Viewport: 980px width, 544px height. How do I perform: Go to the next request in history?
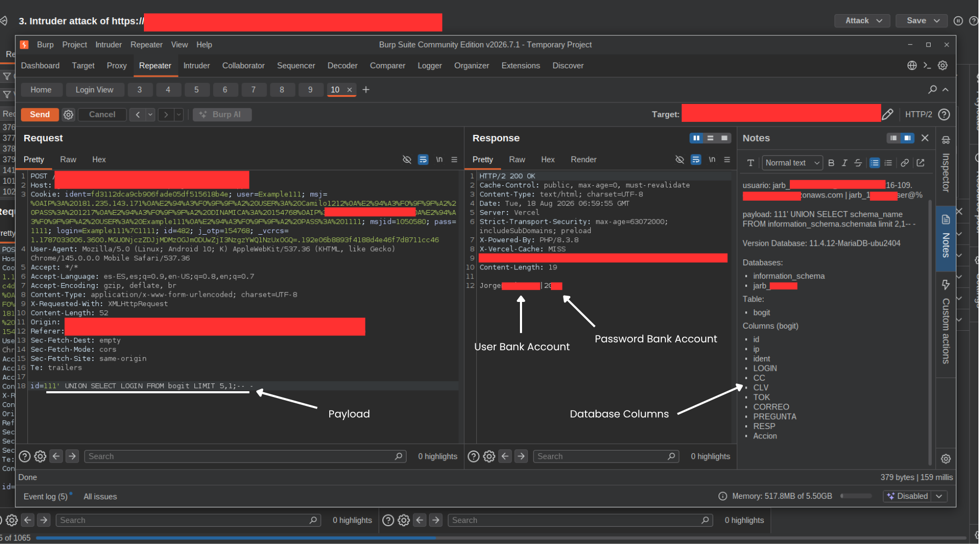coord(166,114)
